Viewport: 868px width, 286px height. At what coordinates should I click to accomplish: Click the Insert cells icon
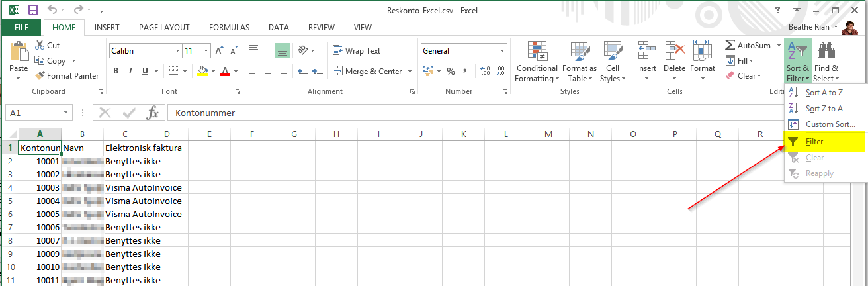tap(646, 52)
